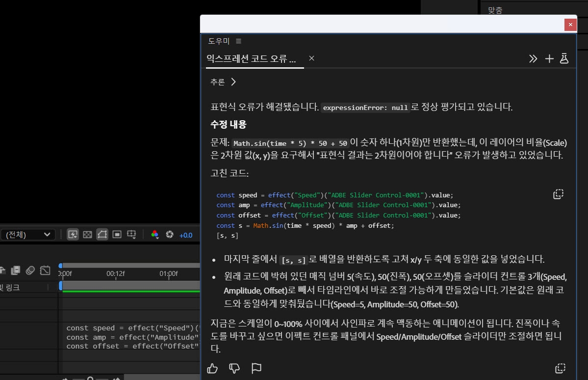588x380 pixels.
Task: Click the 수정 내용 heading
Action: [x=229, y=125]
